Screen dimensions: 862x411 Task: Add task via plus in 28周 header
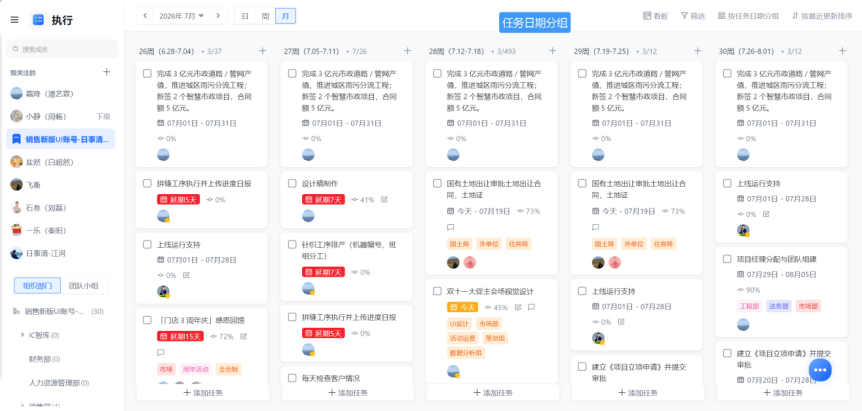pyautogui.click(x=552, y=51)
